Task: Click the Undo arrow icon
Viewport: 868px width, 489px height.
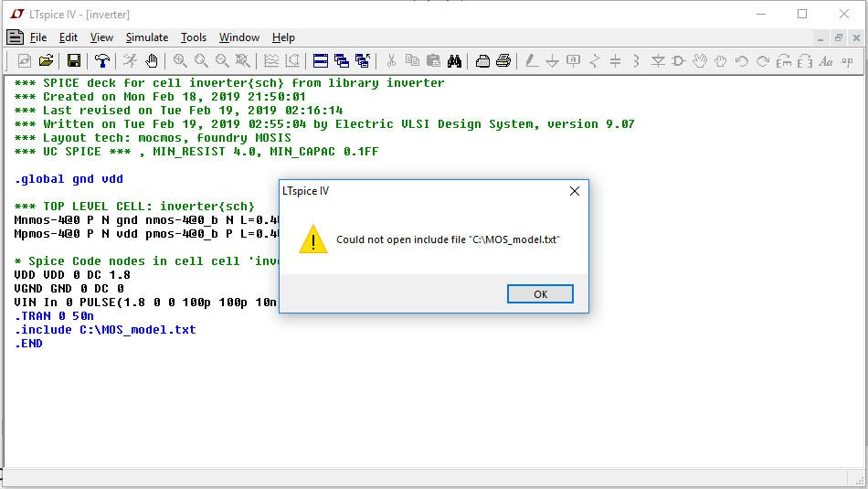Action: 742,61
